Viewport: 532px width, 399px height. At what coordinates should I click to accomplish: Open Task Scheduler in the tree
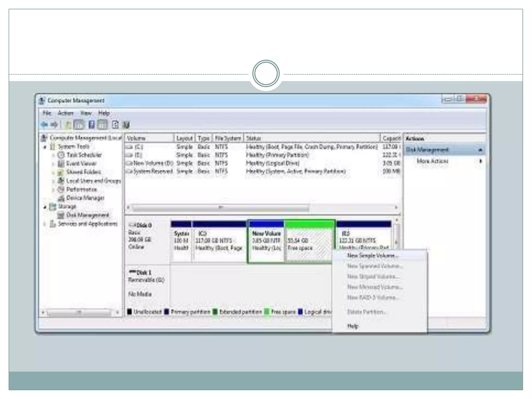coord(84,155)
